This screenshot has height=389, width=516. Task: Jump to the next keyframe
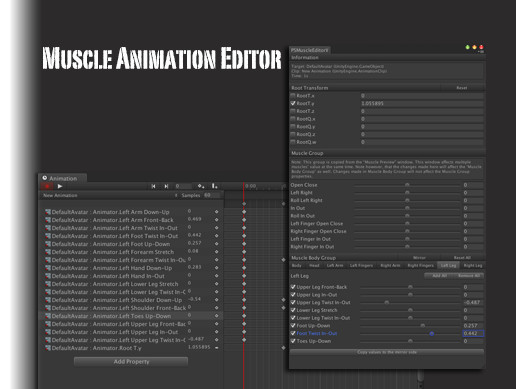pos(166,186)
